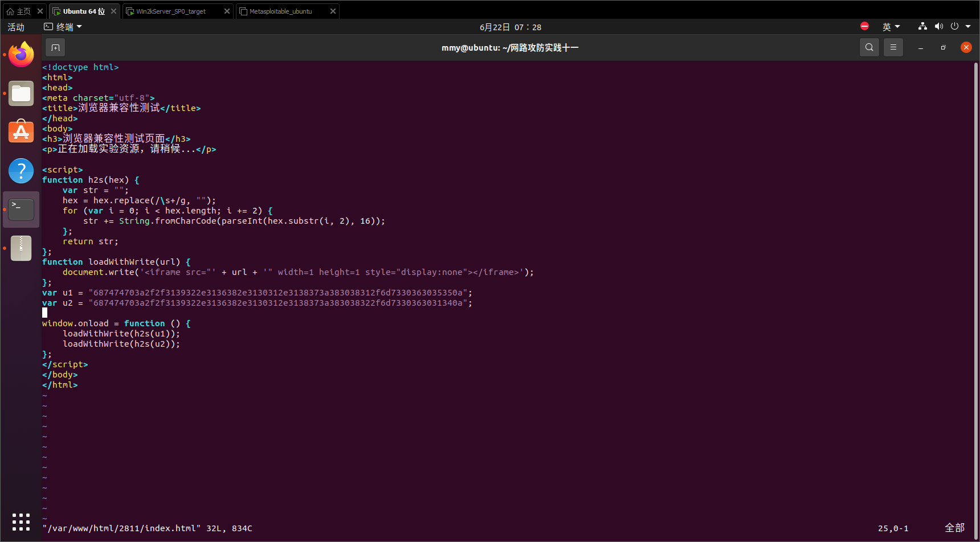The height and width of the screenshot is (542, 980).
Task: Click the h3 浏览器兼容性测试页面 line
Action: pos(116,139)
